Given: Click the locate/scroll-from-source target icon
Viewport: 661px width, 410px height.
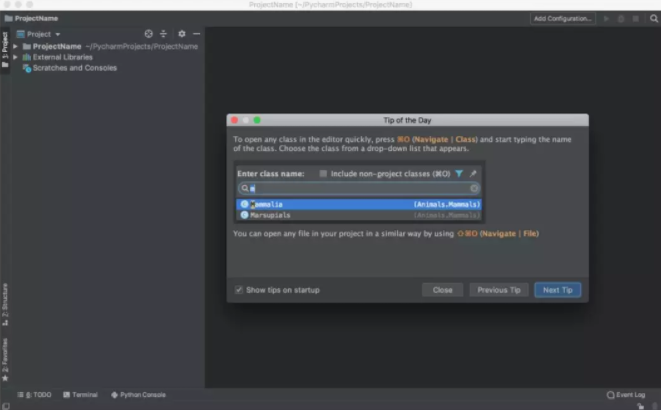Looking at the screenshot, I should [x=148, y=34].
